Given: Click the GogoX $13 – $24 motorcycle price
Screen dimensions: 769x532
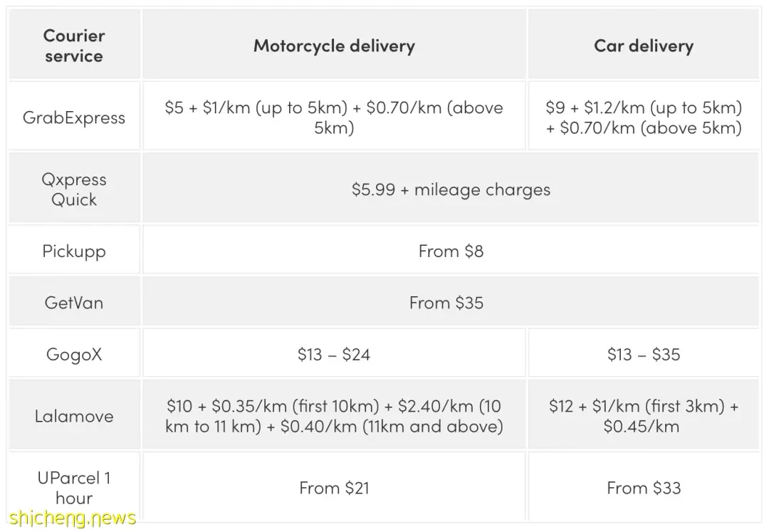Looking at the screenshot, I should tap(334, 353).
